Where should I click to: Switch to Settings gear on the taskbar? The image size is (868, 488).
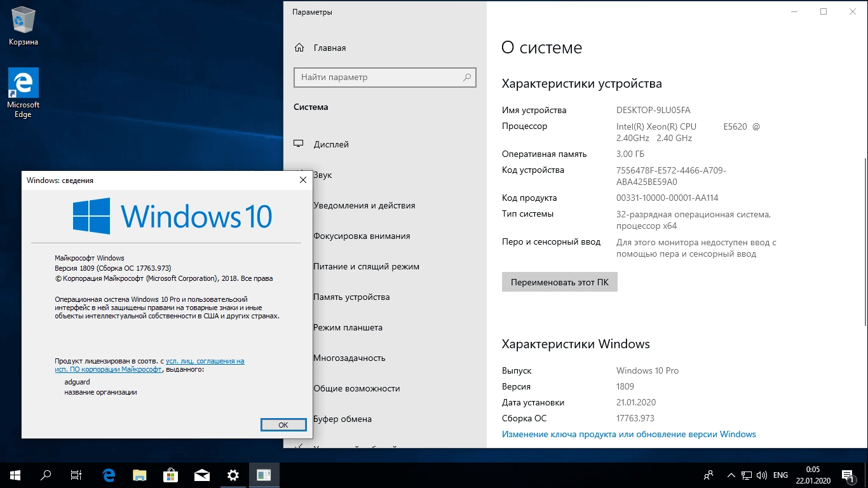click(x=233, y=475)
